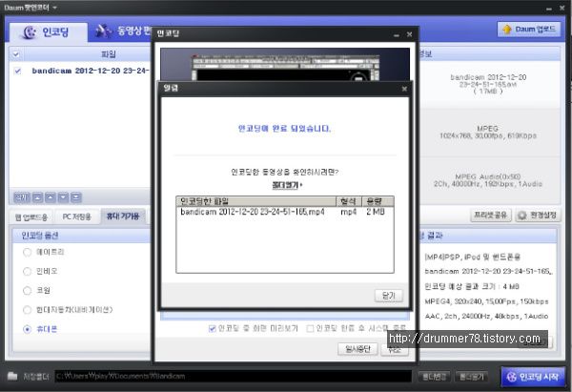Select the 휴대폰 radio option

(x=28, y=329)
